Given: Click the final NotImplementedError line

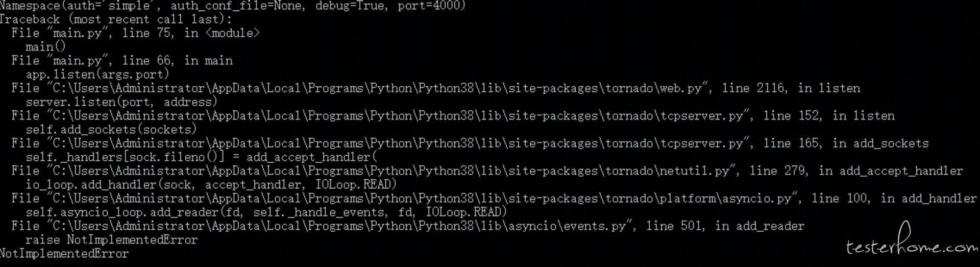Looking at the screenshot, I should [64, 254].
